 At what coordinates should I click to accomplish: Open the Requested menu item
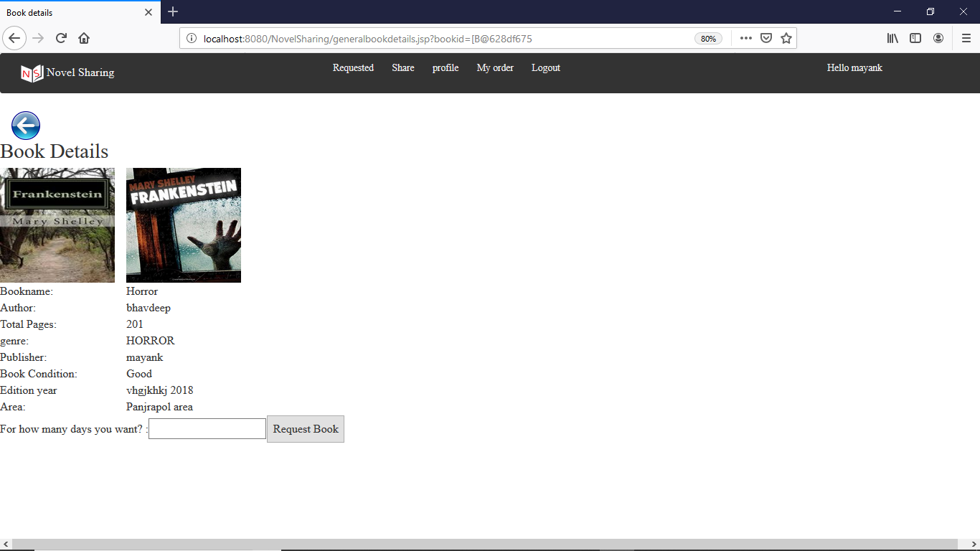(x=353, y=67)
